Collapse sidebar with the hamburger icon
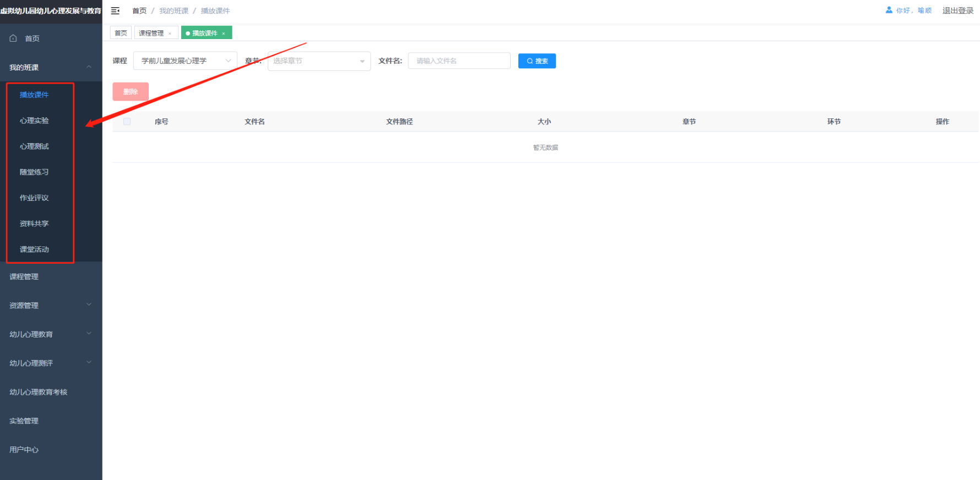This screenshot has width=980, height=480. [115, 11]
